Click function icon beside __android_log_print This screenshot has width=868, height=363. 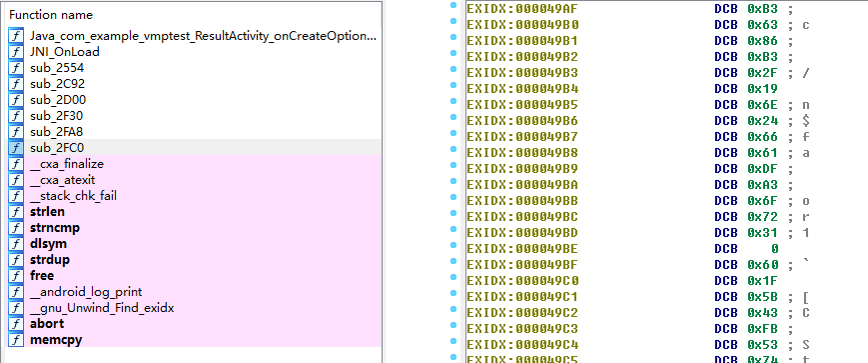click(x=17, y=292)
